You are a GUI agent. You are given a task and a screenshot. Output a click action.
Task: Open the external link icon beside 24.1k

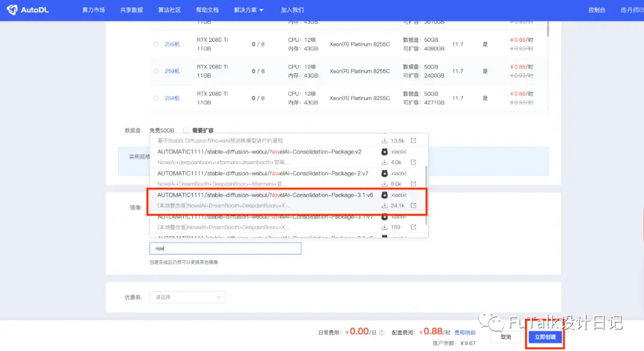[x=413, y=205]
